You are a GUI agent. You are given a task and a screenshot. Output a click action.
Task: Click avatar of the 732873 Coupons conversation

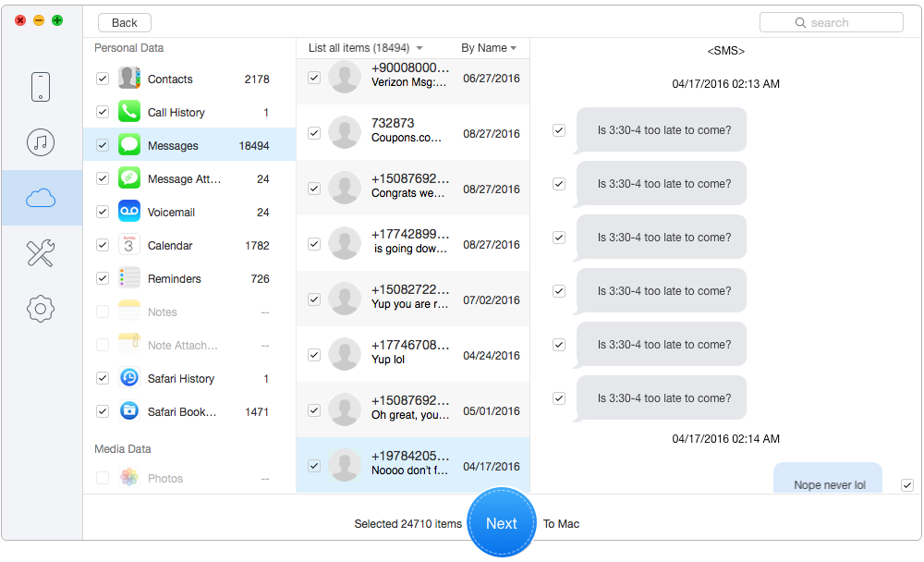[x=344, y=133]
